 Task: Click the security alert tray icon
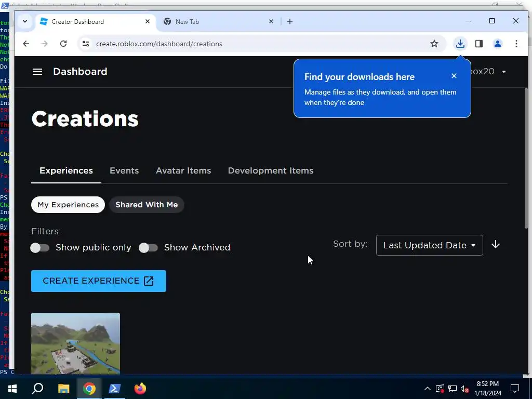[x=440, y=389]
